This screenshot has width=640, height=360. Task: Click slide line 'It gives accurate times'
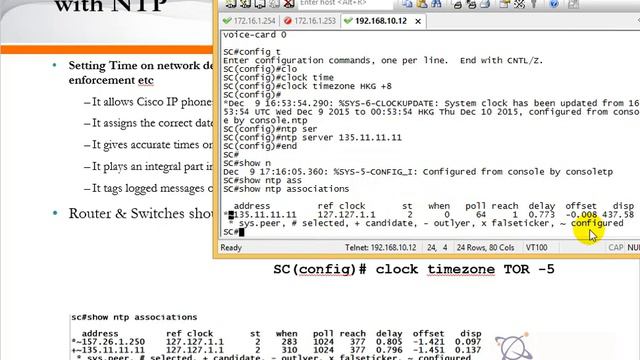(x=148, y=144)
